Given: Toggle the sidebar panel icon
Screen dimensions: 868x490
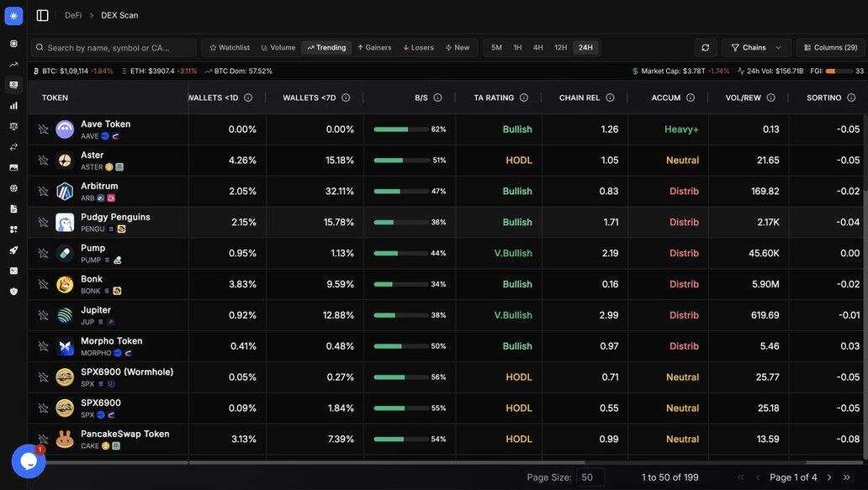Looking at the screenshot, I should (43, 15).
